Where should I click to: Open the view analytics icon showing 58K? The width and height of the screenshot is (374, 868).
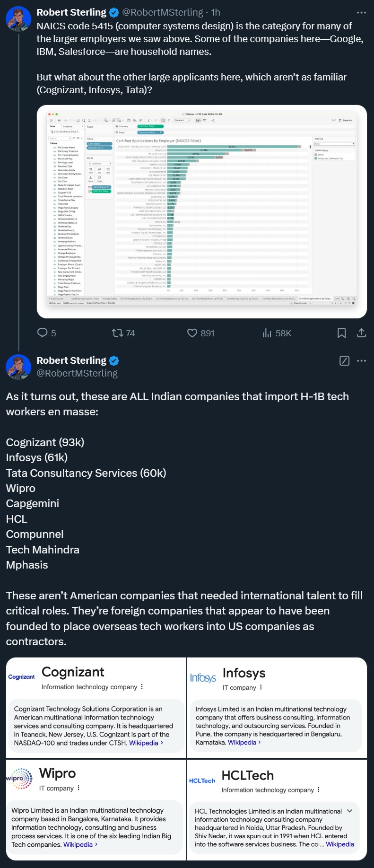[x=267, y=333]
